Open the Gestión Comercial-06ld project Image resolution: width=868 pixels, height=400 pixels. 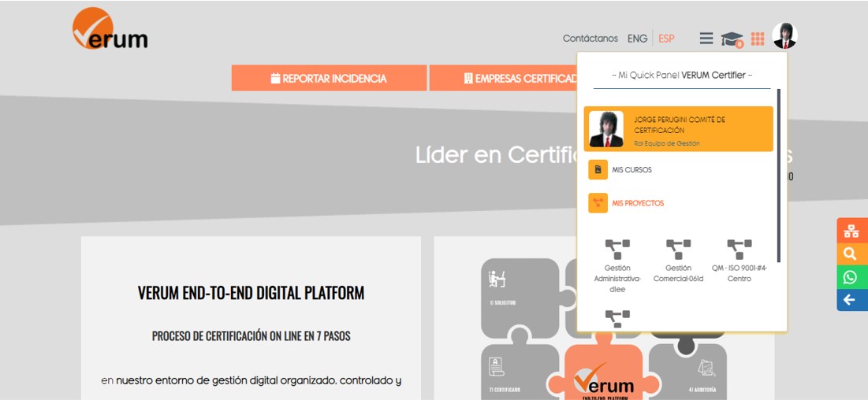click(678, 261)
